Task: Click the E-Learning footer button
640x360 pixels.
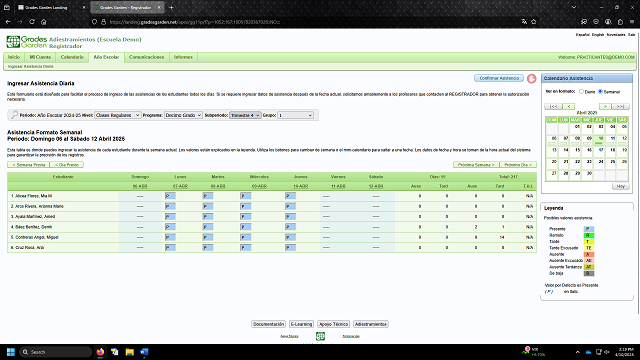Action: coord(301,324)
